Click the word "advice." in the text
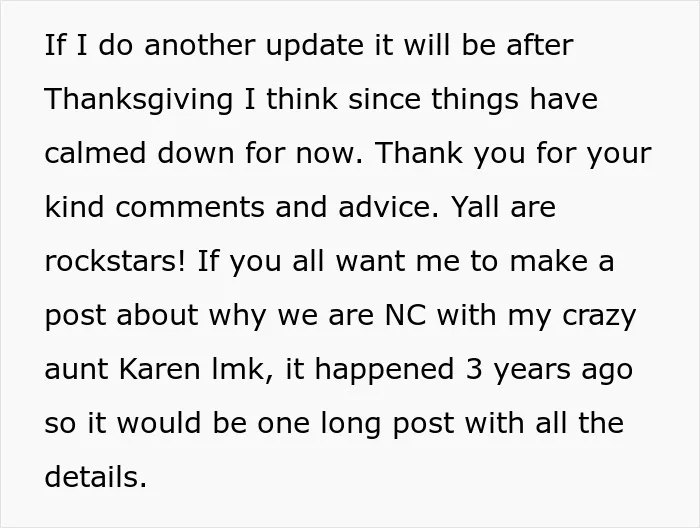The image size is (700, 528). pos(388,207)
